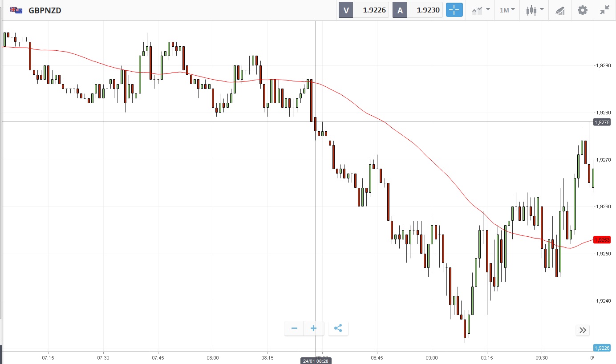Image resolution: width=616 pixels, height=364 pixels.
Task: Click the GBPNZD instrument title
Action: [45, 10]
